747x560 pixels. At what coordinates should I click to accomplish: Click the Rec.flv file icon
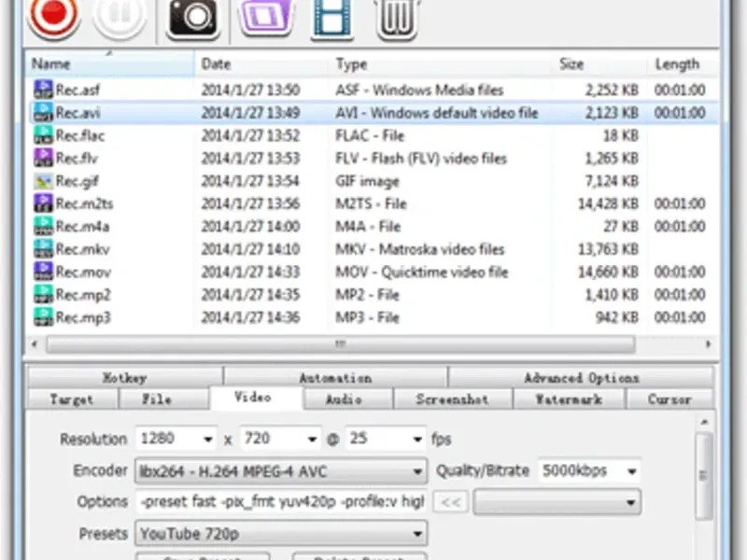tap(43, 158)
